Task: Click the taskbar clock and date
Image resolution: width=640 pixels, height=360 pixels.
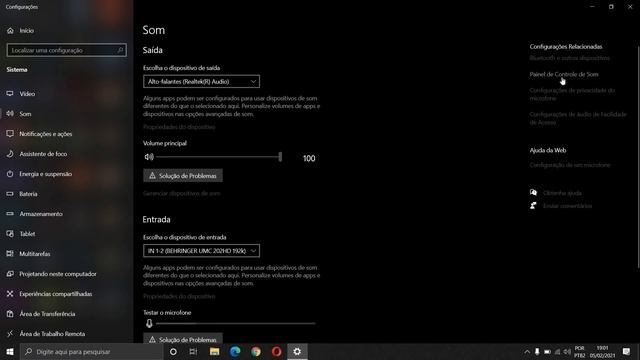Action: 602,352
